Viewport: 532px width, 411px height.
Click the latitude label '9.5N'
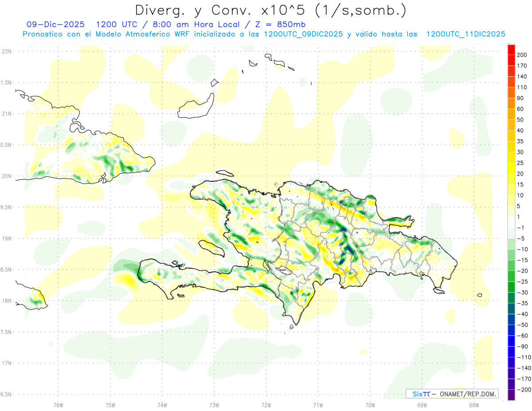[x=6, y=207]
